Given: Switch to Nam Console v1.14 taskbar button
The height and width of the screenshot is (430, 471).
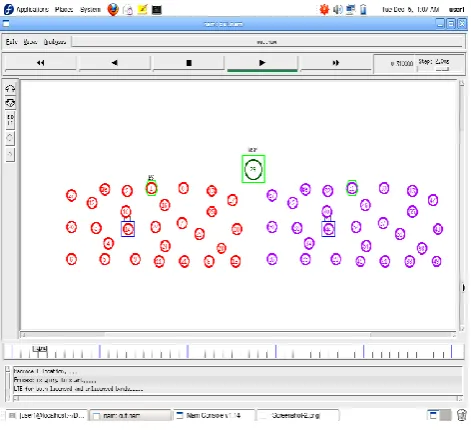Looking at the screenshot, I should pyautogui.click(x=214, y=415).
